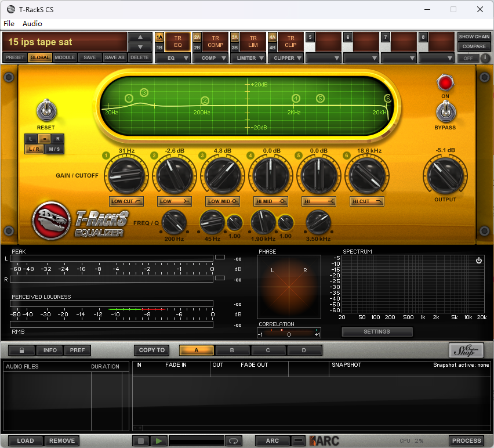The image size is (494, 448).
Task: Switch to snapshot C
Action: click(268, 350)
